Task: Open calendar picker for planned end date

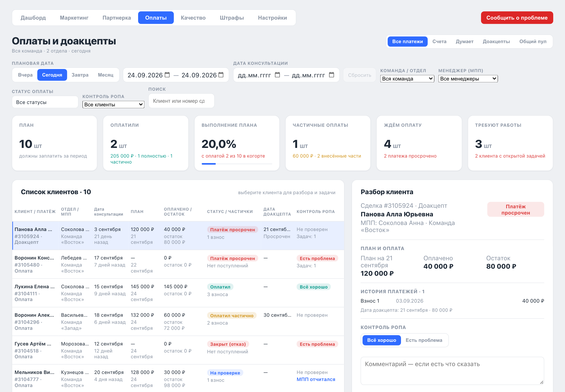Action: point(221,75)
